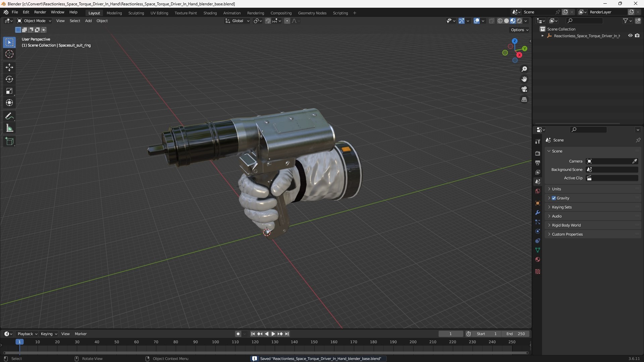Open the Render menu

click(x=40, y=12)
